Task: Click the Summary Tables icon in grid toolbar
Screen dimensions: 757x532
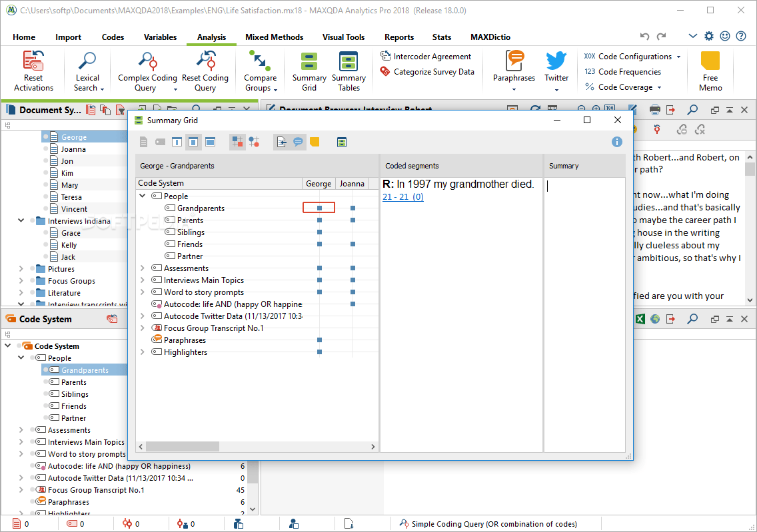Action: coord(342,142)
